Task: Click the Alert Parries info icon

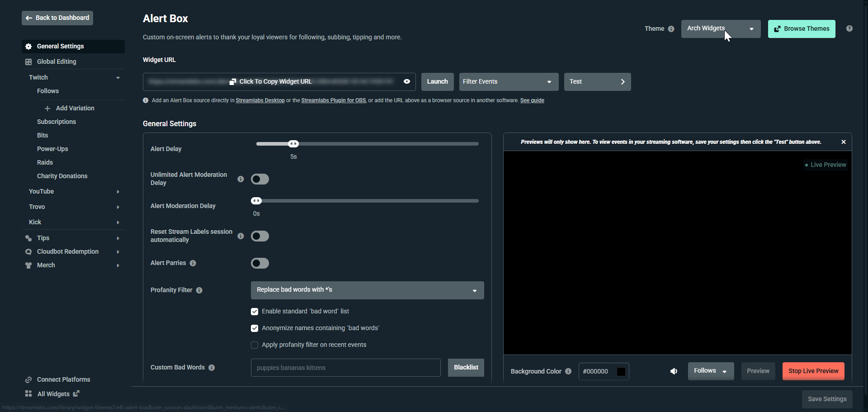Action: [x=193, y=263]
